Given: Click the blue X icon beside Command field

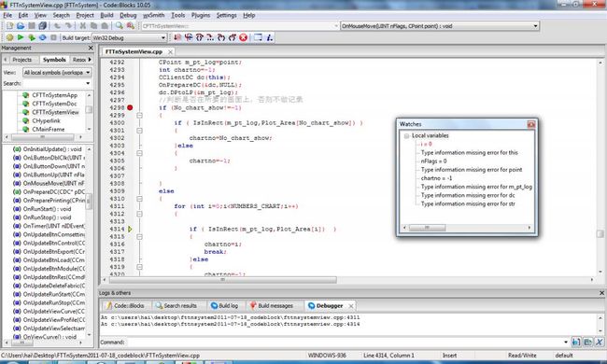Looking at the screenshot, I should 600,342.
